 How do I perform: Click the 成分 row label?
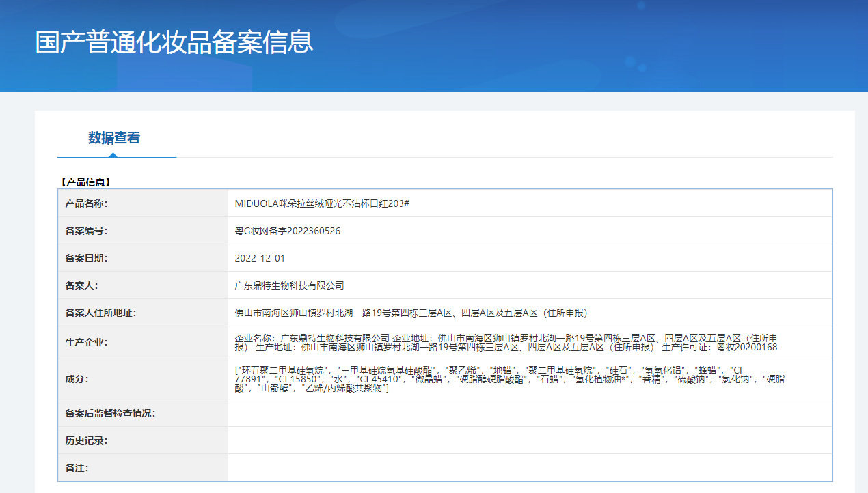click(77, 379)
